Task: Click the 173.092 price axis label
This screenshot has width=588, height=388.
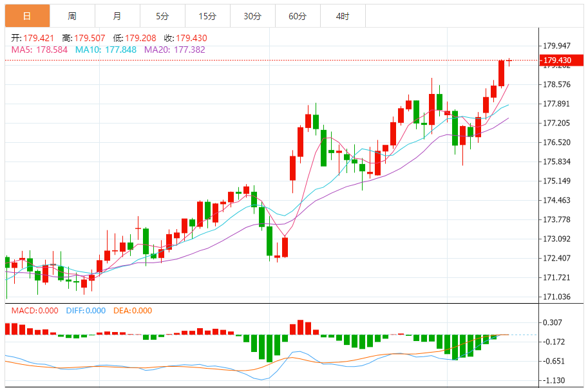Action: 557,239
